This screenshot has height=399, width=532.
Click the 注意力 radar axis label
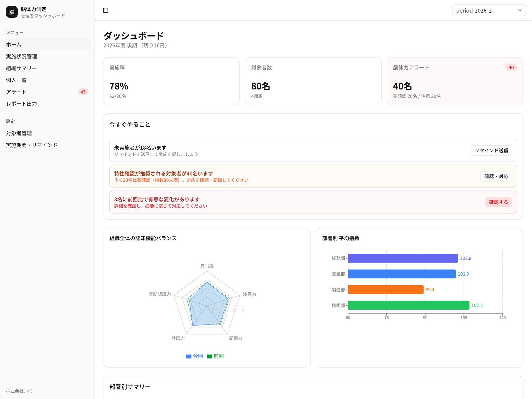249,294
